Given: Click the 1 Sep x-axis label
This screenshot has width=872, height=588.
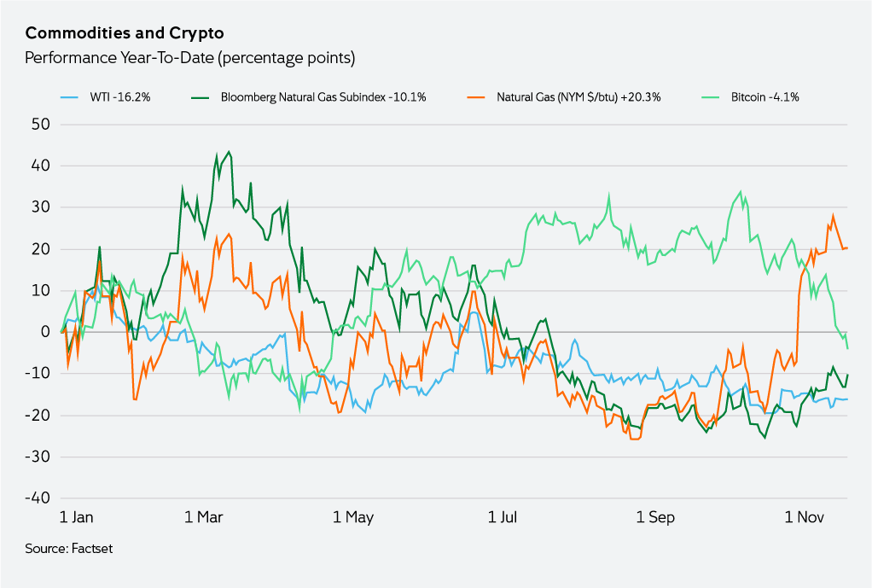Looking at the screenshot, I should (x=655, y=517).
